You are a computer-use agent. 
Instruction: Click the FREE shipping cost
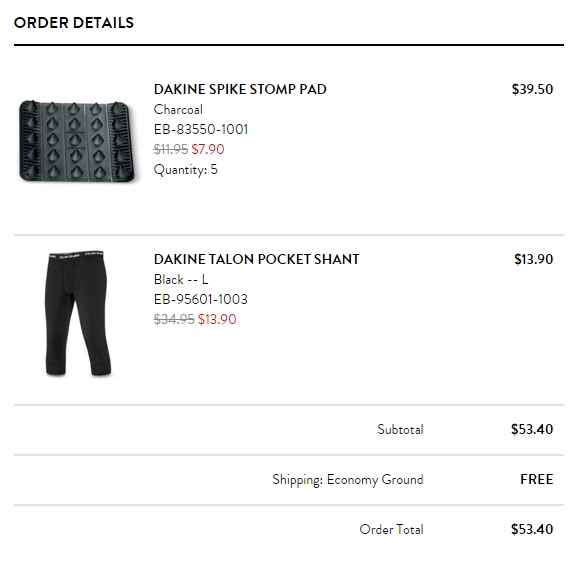coord(537,479)
